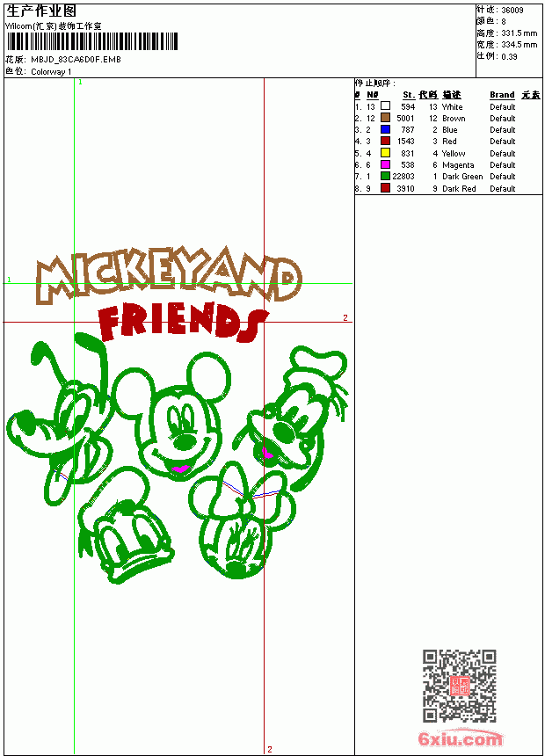The width and height of the screenshot is (545, 756).
Task: Click the Goofy character outline
Action: click(x=292, y=418)
